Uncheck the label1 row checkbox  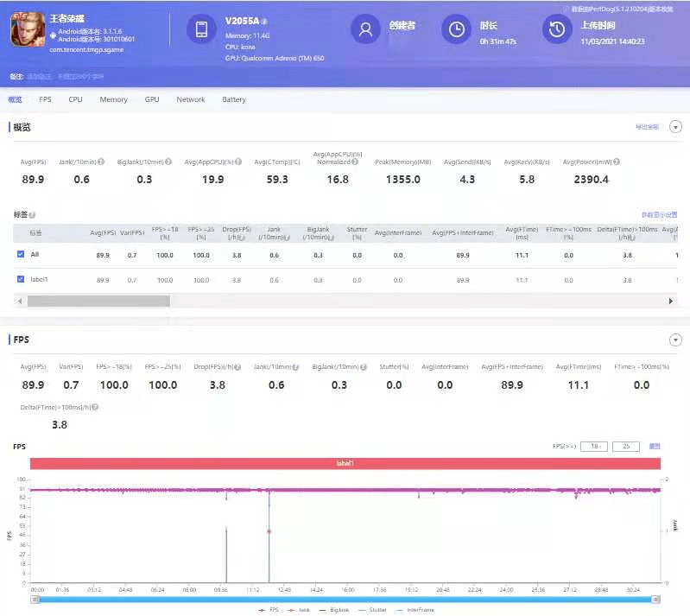pos(21,279)
